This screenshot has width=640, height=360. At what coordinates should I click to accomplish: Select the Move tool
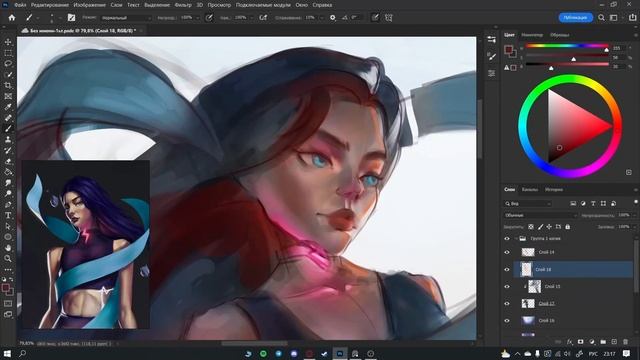click(x=8, y=42)
